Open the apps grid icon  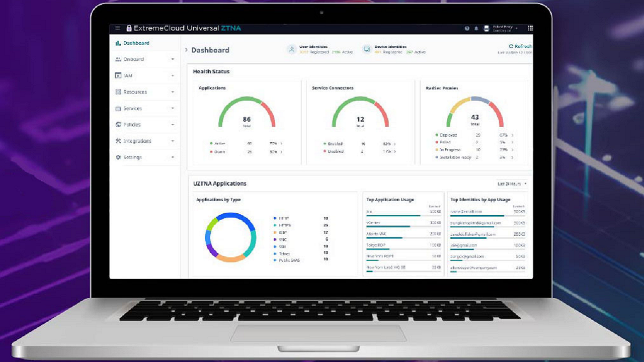(530, 29)
